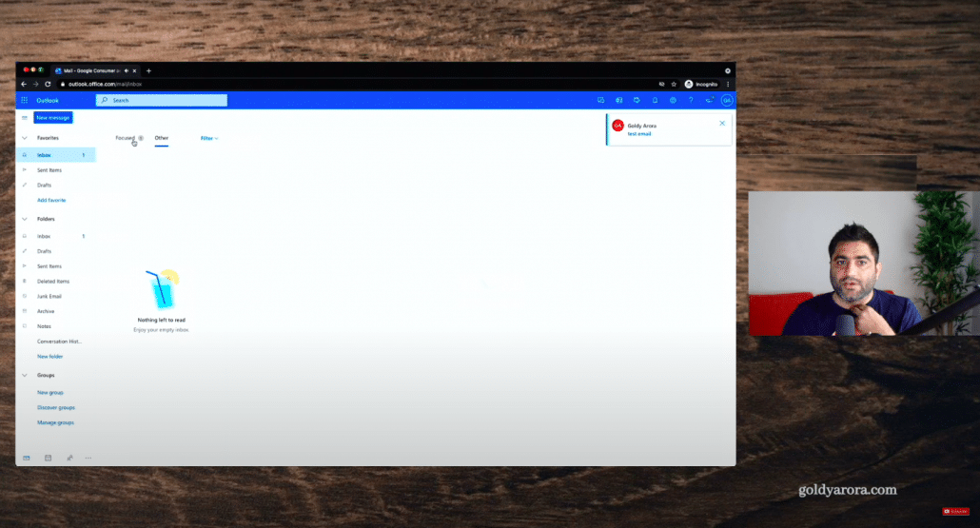980x528 pixels.
Task: Mute the Mail tab audio icon
Action: [127, 70]
